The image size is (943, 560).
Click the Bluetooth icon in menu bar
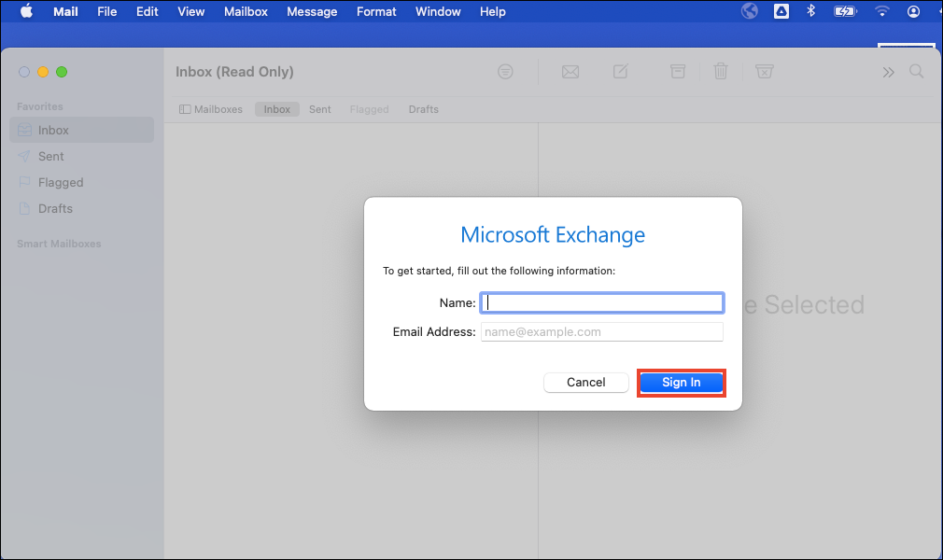point(811,11)
